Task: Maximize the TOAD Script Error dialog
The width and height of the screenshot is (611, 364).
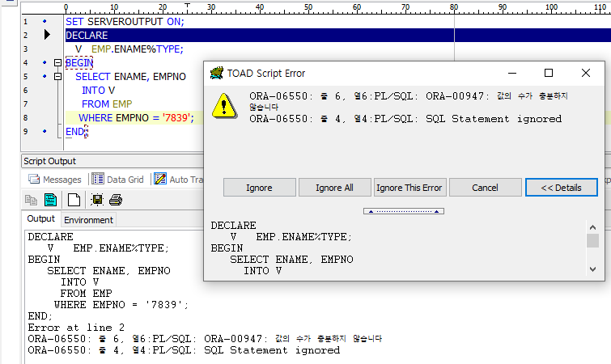Action: coord(549,73)
